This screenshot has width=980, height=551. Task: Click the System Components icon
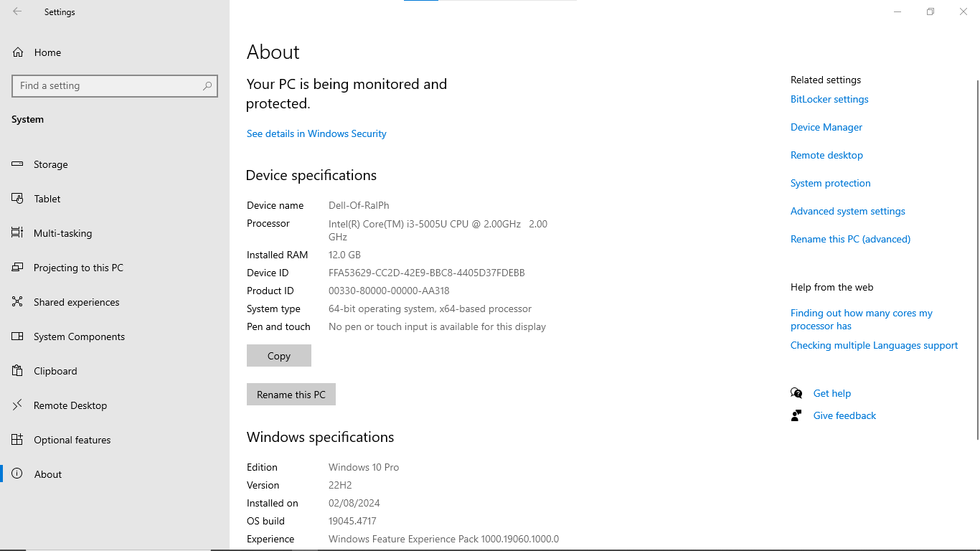18,336
